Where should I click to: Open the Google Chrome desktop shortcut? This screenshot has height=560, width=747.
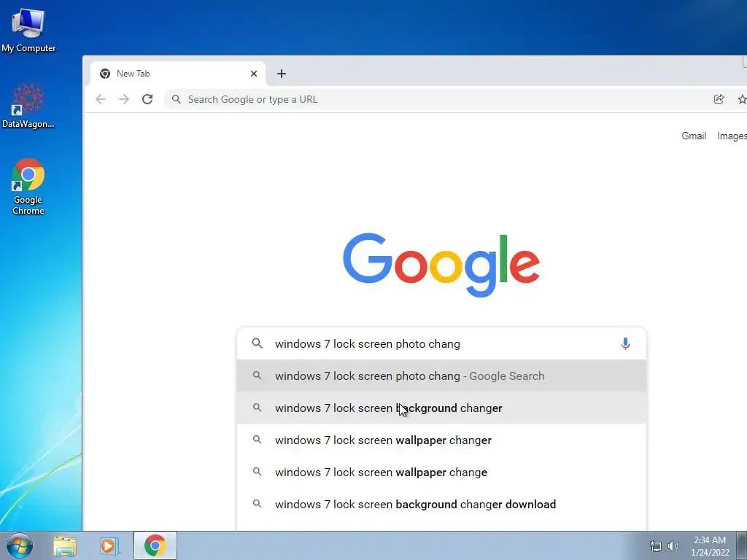click(28, 187)
